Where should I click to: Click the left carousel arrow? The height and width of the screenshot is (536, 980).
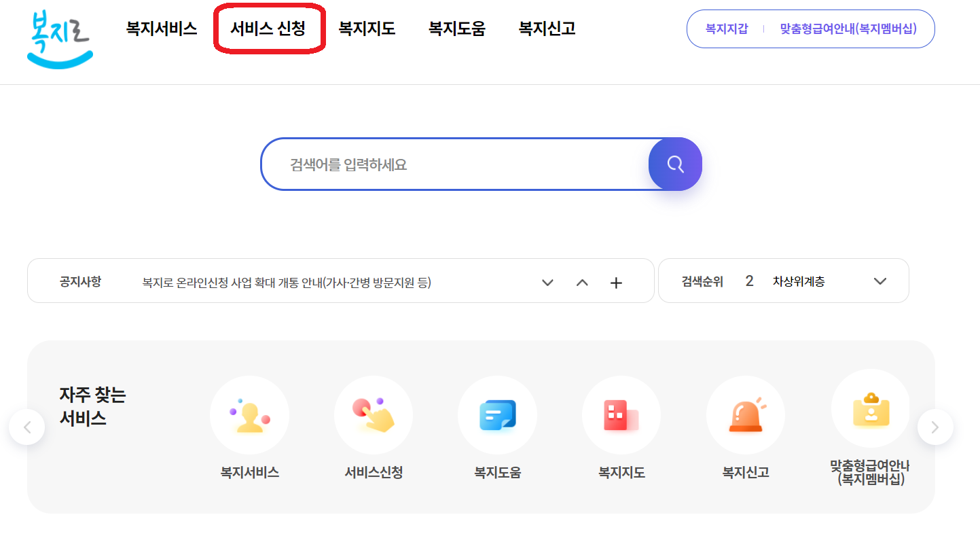27,427
